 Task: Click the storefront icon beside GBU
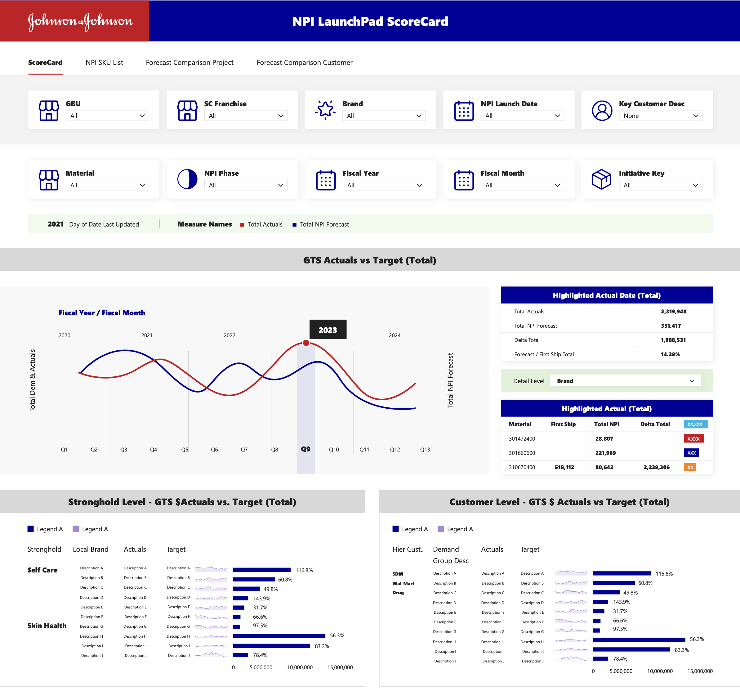(x=49, y=110)
